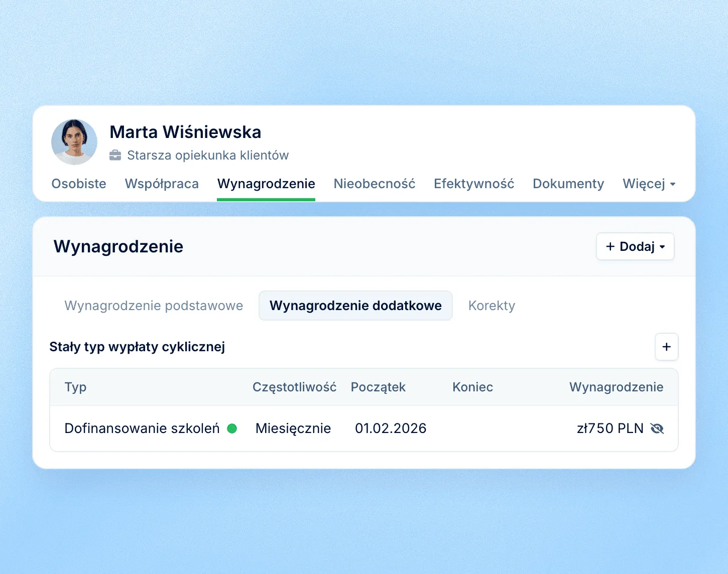Screen dimensions: 728x574
Task: Click the zł750 PLN amount
Action: pos(610,428)
